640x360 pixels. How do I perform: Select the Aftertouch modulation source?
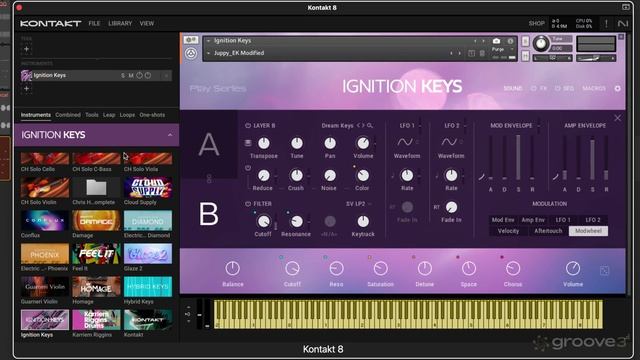click(x=548, y=231)
